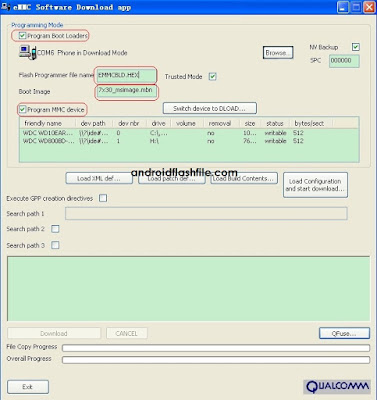Toggle Program MMC device checkbox

22,109
